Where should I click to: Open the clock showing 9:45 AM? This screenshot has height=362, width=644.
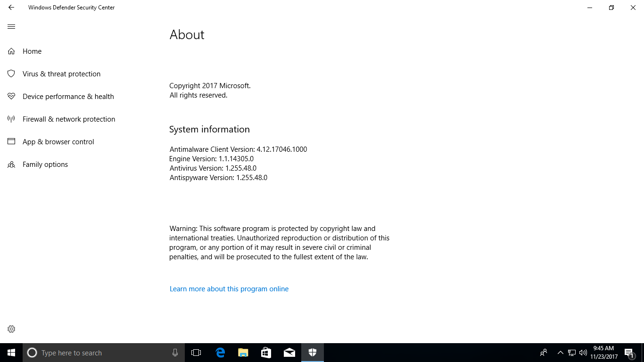click(604, 353)
